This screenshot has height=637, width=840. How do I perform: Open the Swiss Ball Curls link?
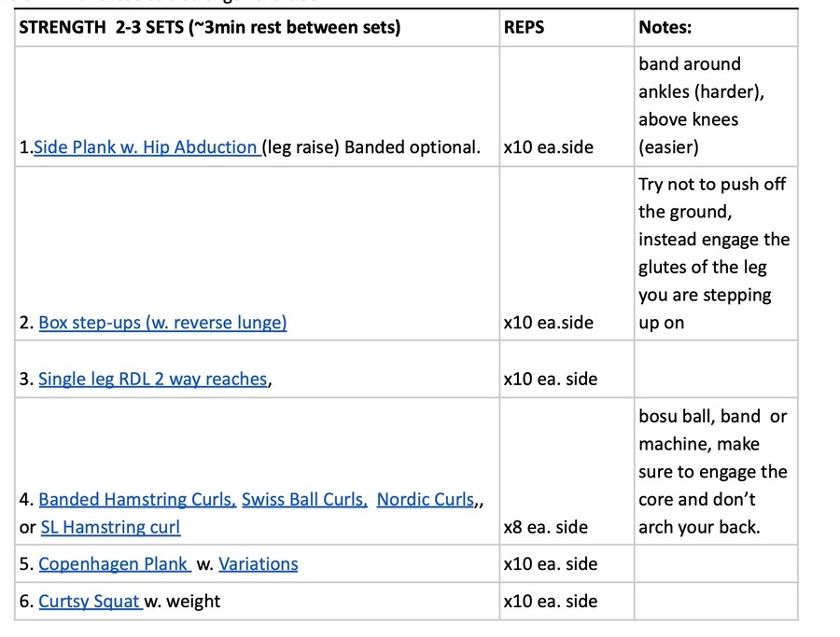click(x=304, y=499)
